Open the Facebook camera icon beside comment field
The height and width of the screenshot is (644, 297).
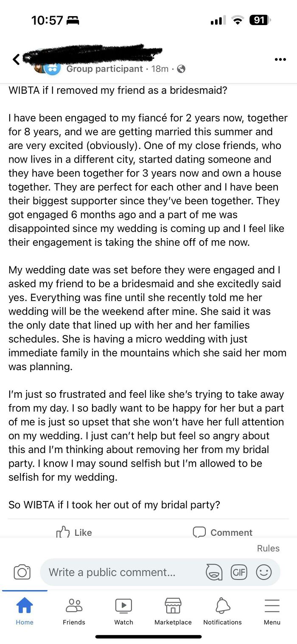tap(22, 572)
